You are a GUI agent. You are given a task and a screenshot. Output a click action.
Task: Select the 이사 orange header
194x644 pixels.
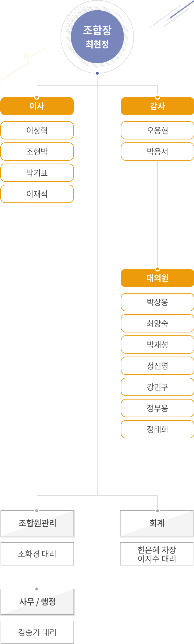click(x=37, y=106)
